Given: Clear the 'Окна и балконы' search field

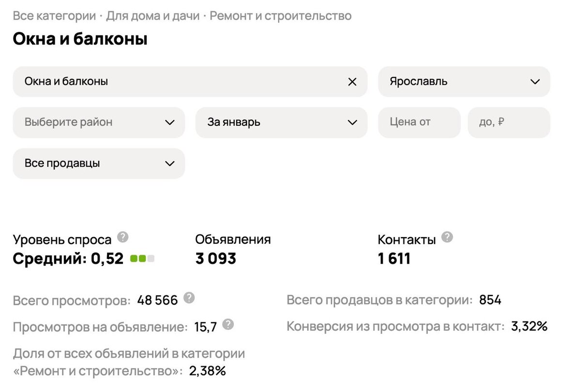Looking at the screenshot, I should tap(352, 82).
